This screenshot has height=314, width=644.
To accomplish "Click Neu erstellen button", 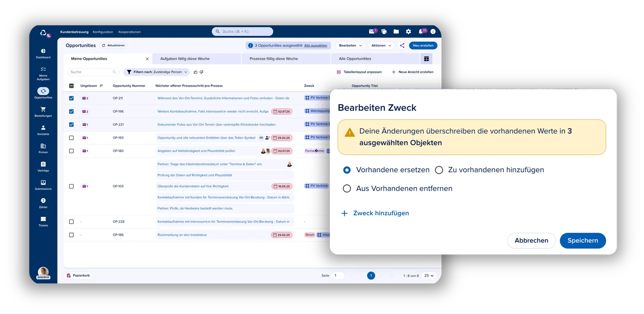I will click(423, 46).
